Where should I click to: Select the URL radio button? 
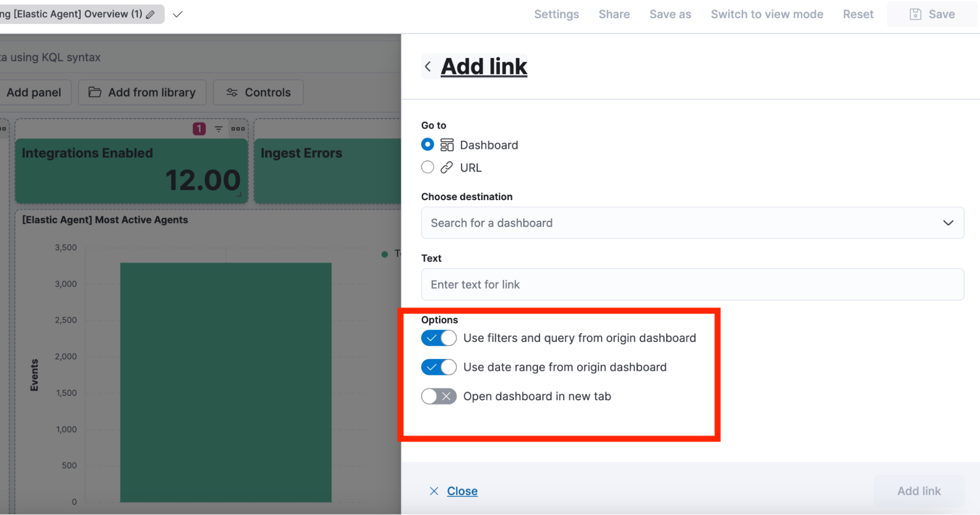[x=427, y=167]
